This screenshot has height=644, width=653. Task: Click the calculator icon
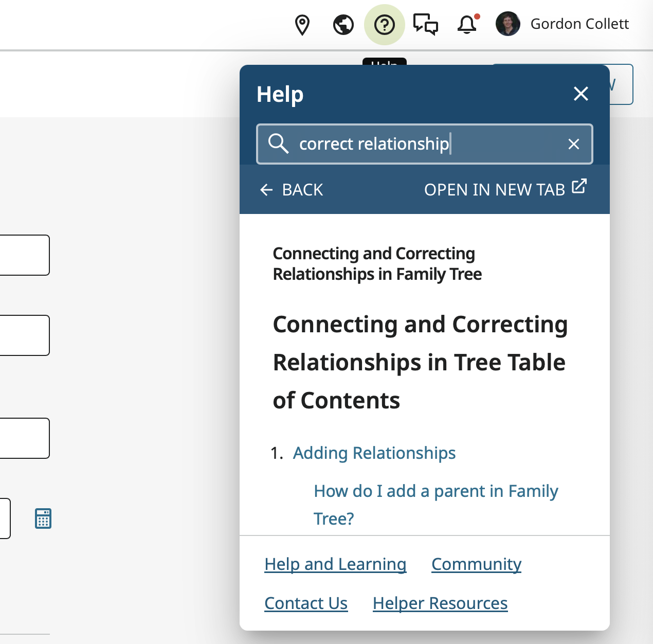click(43, 518)
